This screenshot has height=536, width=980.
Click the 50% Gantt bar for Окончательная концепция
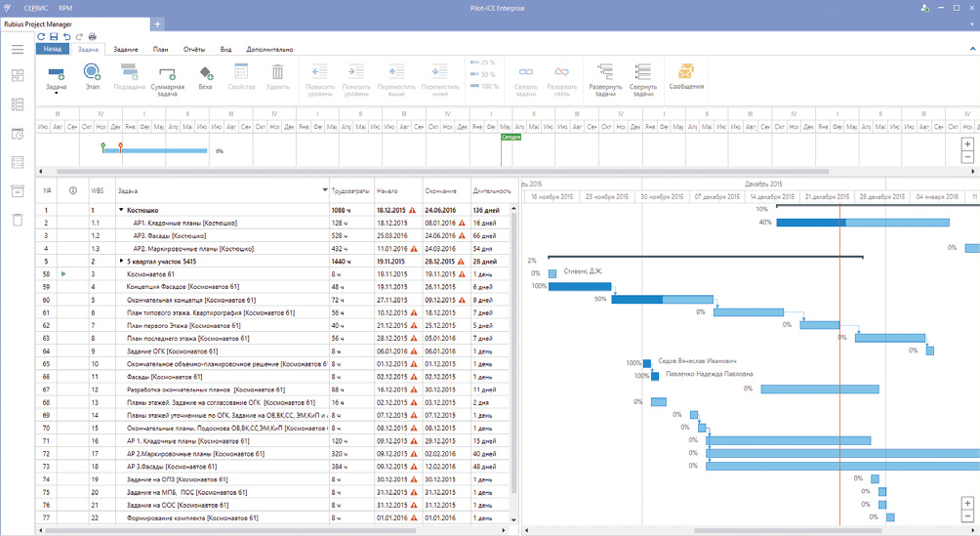coord(662,300)
